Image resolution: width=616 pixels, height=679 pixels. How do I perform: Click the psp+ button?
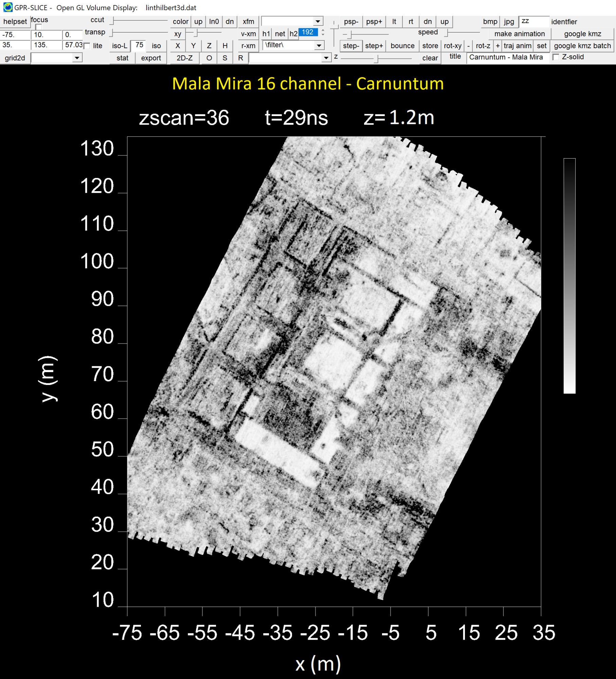point(374,22)
